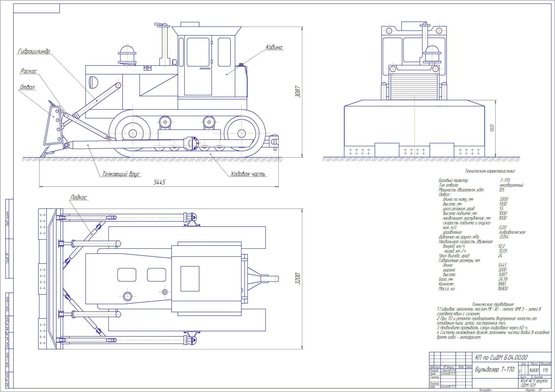The image size is (555, 392).
Task: Click the 'Раскос' callout label
Action: (29, 71)
